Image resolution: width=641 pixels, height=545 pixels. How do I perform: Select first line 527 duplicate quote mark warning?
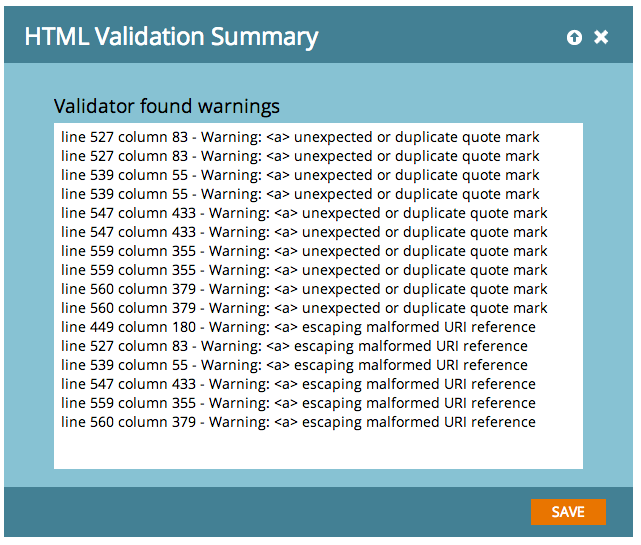(300, 137)
